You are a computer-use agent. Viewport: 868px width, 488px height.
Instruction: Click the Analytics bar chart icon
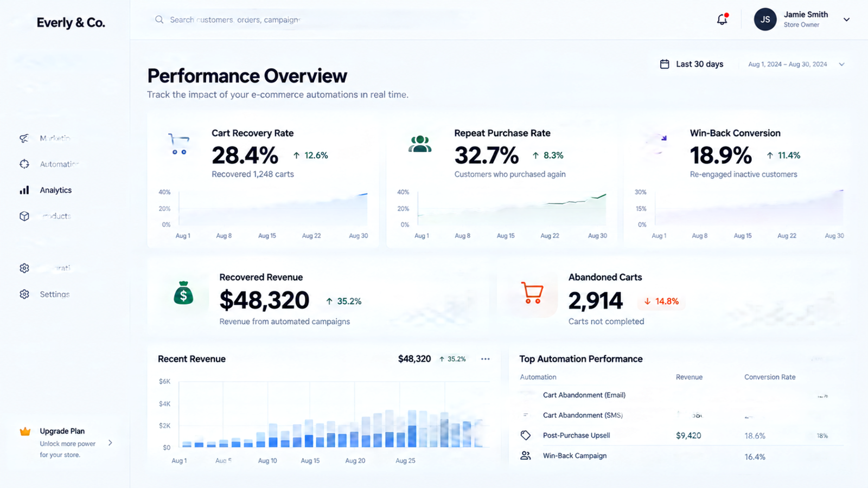[x=24, y=190]
